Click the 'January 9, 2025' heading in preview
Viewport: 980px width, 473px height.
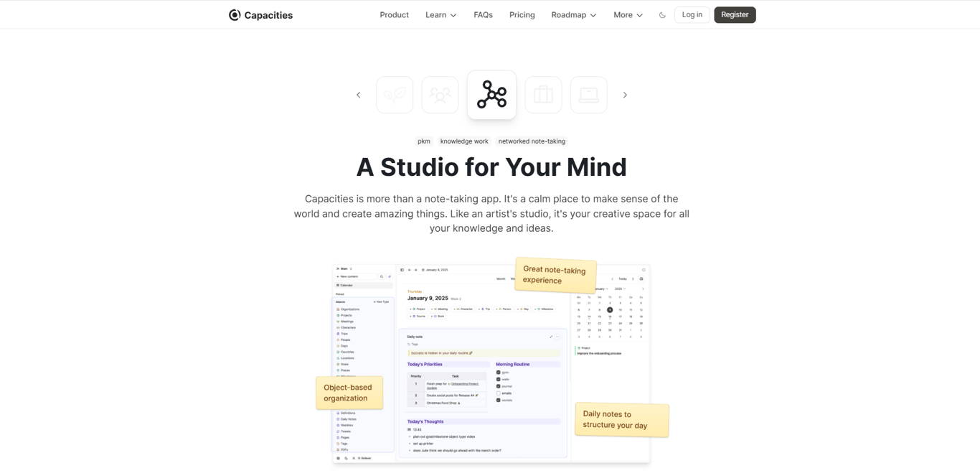pos(428,298)
